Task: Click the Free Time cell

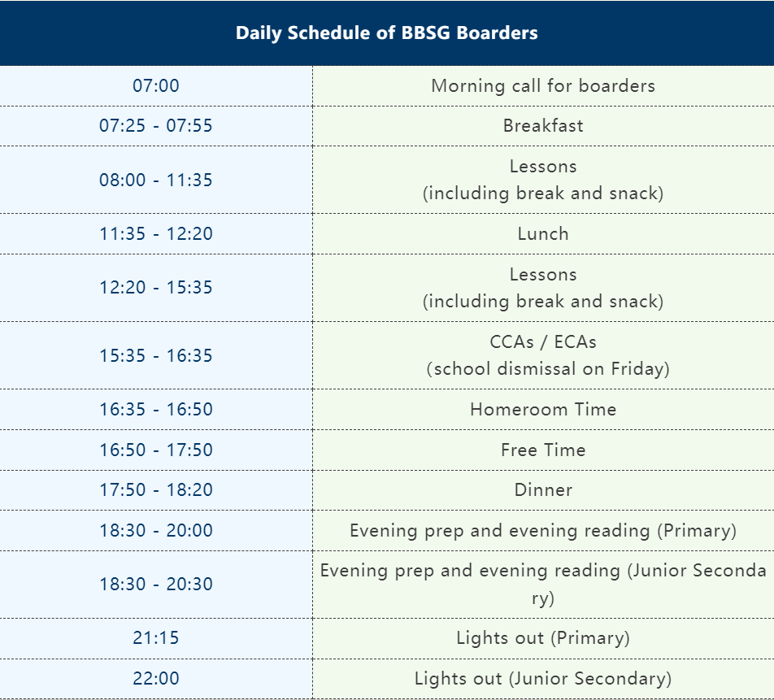Action: click(x=543, y=450)
